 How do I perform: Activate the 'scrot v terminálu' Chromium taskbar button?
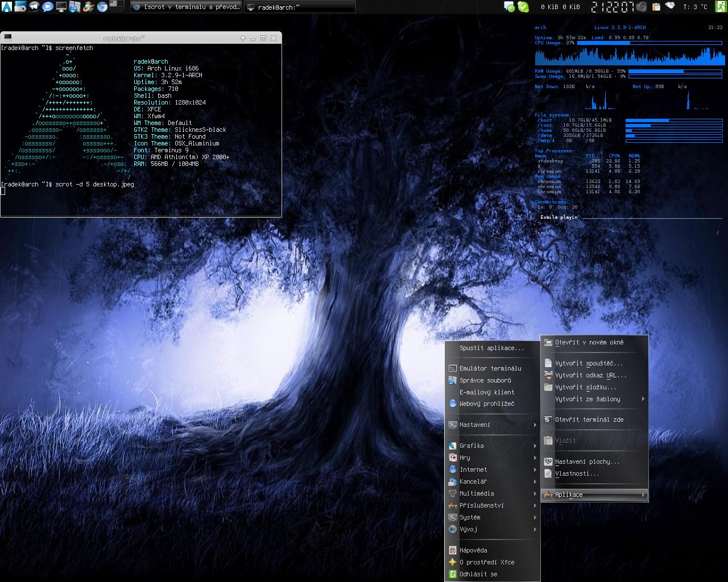[x=186, y=7]
